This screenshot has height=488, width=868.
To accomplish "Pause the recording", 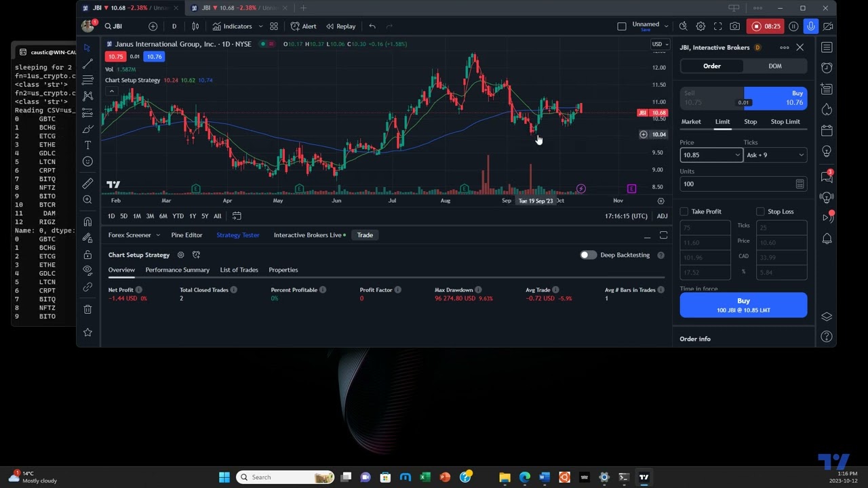I will coord(793,26).
